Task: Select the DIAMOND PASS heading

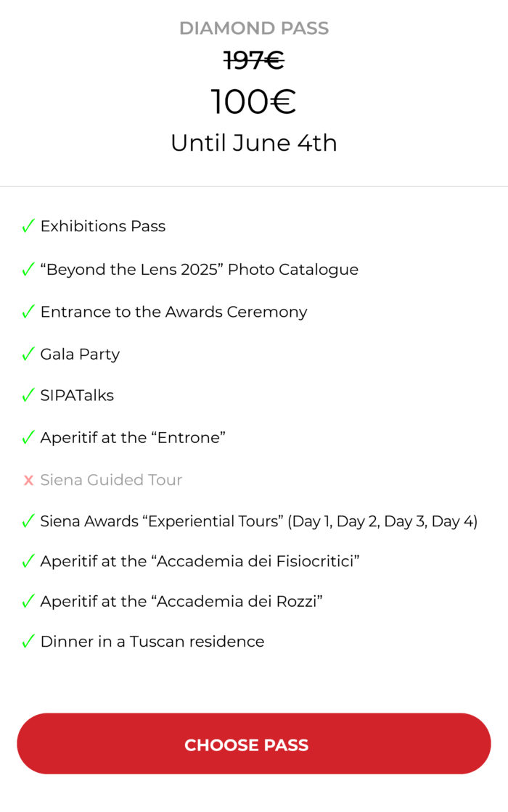Action: tap(254, 28)
